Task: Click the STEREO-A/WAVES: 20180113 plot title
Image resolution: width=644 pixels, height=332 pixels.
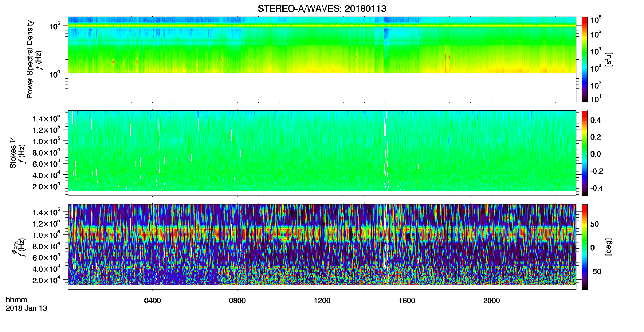Action: pyautogui.click(x=322, y=9)
